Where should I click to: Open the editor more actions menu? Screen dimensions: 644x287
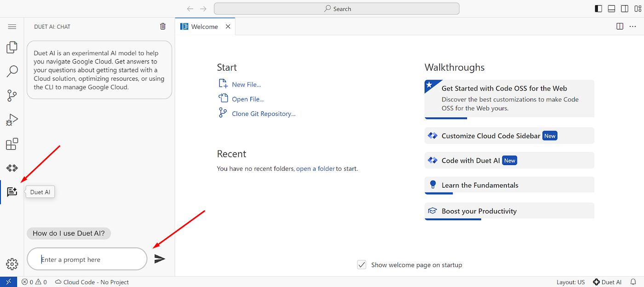[632, 26]
